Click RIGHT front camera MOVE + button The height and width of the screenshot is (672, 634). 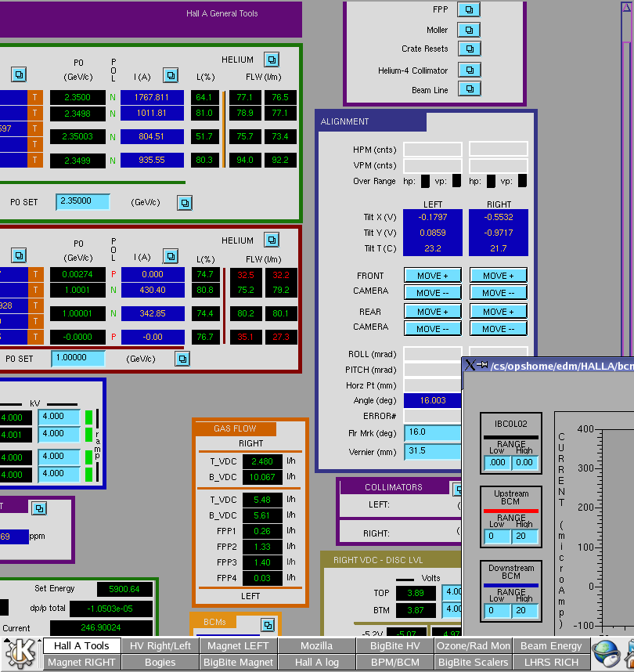click(499, 276)
